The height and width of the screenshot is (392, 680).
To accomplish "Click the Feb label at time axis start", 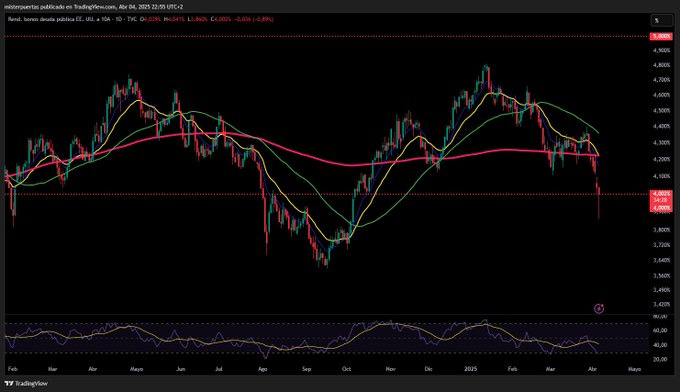I will 13,369.
